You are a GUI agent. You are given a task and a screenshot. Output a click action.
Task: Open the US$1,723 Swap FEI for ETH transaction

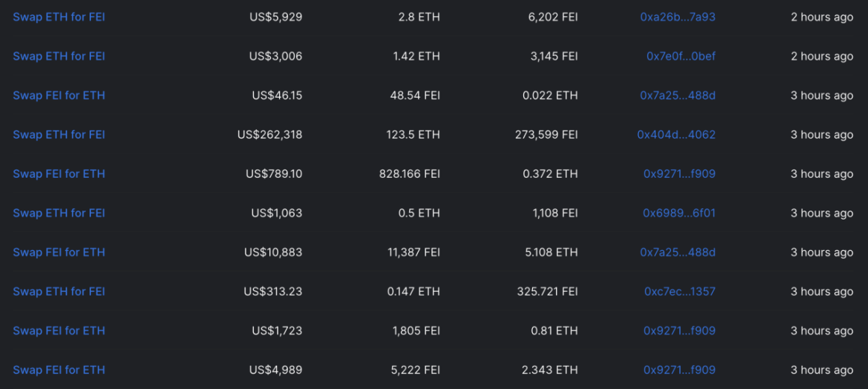(x=59, y=331)
